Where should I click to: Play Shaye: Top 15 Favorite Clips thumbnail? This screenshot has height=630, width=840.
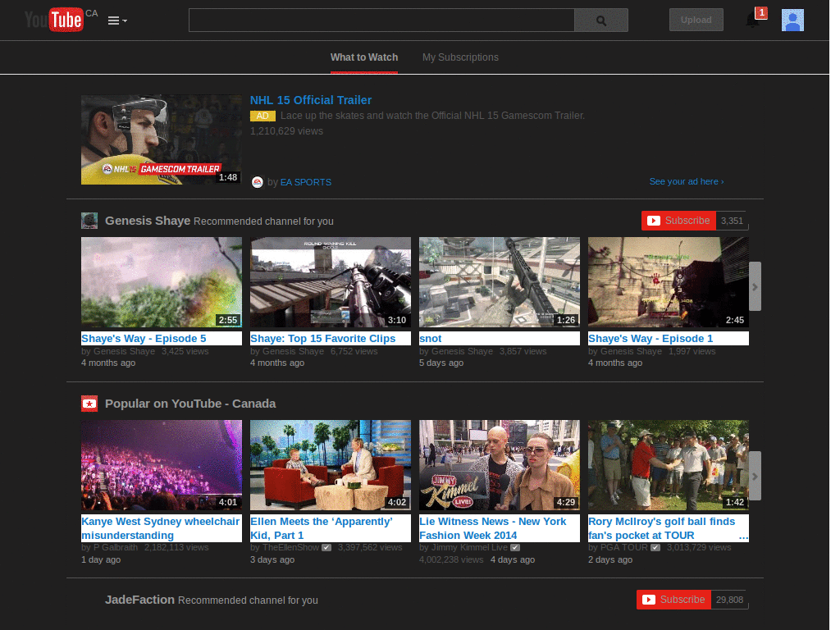330,282
